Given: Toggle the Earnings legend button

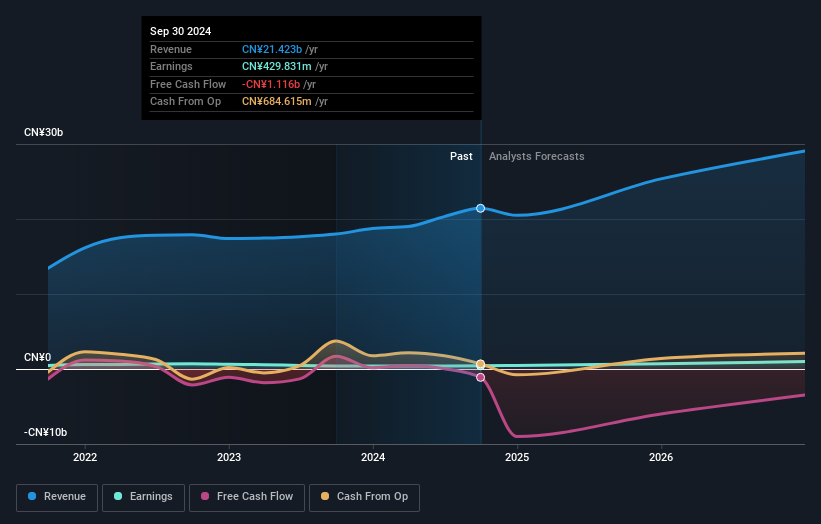Looking at the screenshot, I should (143, 497).
